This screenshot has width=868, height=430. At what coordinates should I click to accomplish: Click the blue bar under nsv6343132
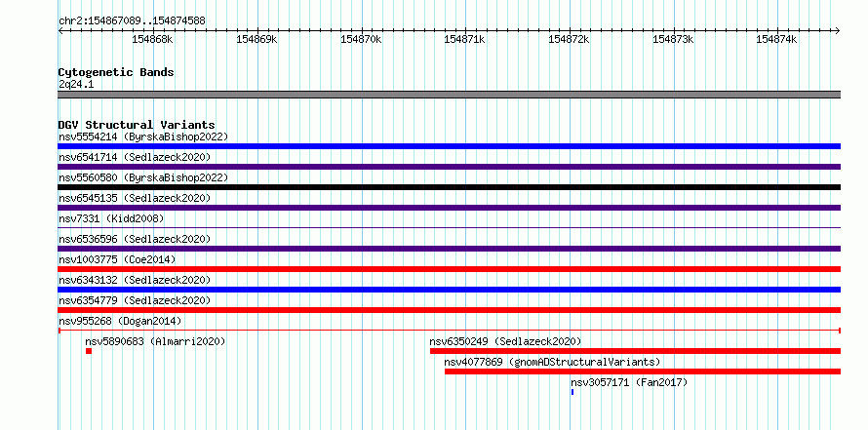coord(449,290)
